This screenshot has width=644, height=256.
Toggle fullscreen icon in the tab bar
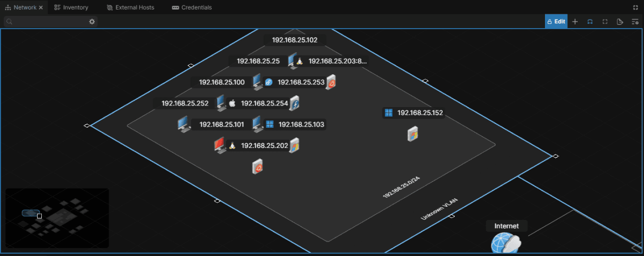636,7
